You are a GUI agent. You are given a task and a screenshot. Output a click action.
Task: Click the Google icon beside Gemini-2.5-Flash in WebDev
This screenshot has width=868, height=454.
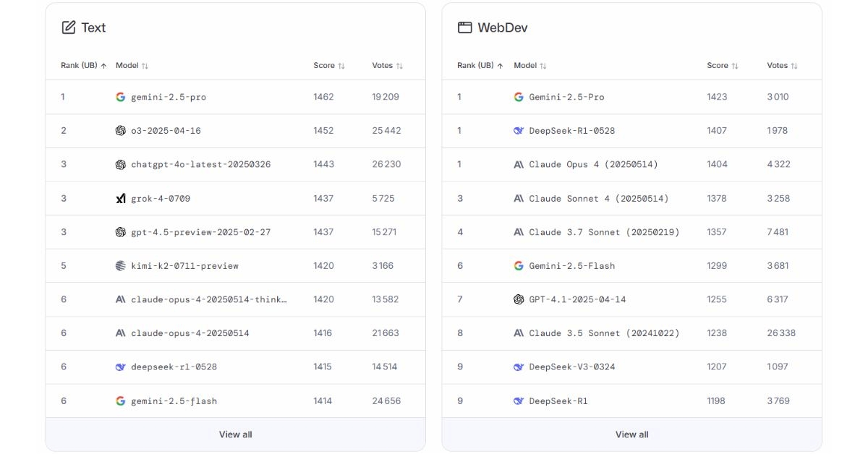pyautogui.click(x=519, y=265)
